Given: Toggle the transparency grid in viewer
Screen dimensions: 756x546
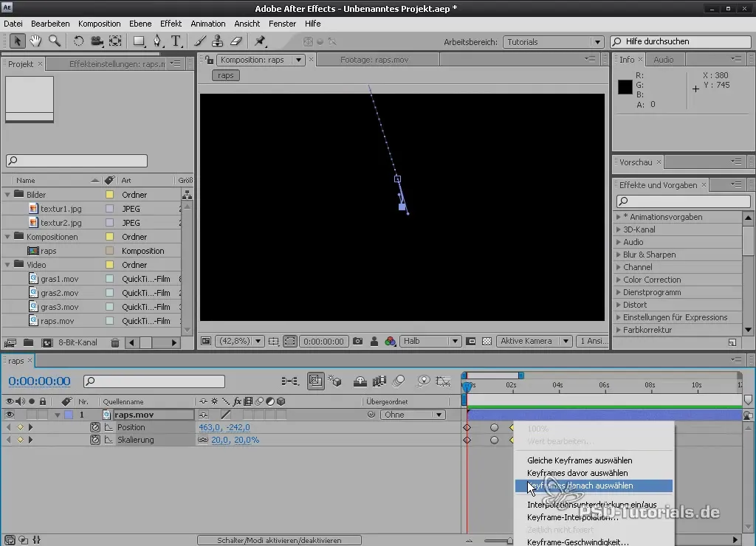Looking at the screenshot, I should tap(487, 341).
